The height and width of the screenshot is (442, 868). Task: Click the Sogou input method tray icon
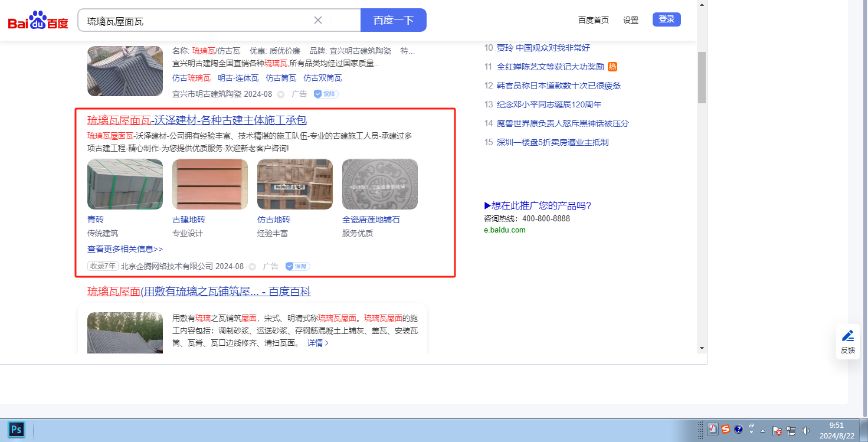(x=726, y=430)
